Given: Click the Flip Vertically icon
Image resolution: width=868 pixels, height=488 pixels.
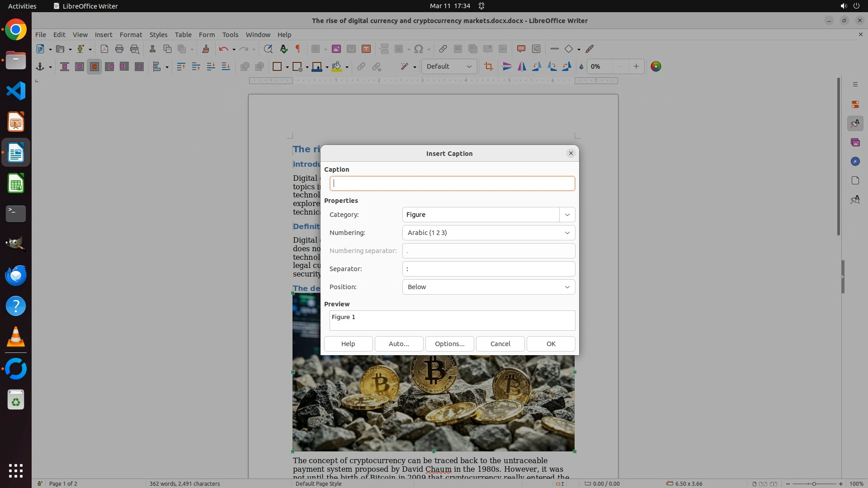Looking at the screenshot, I should coord(507,66).
